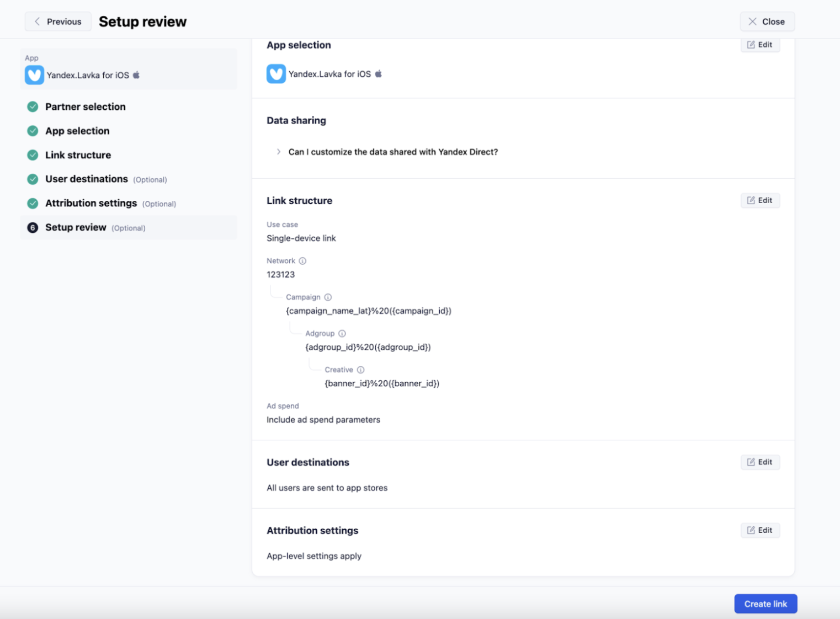Edit the Attribution settings section
The width and height of the screenshot is (840, 619).
(759, 530)
